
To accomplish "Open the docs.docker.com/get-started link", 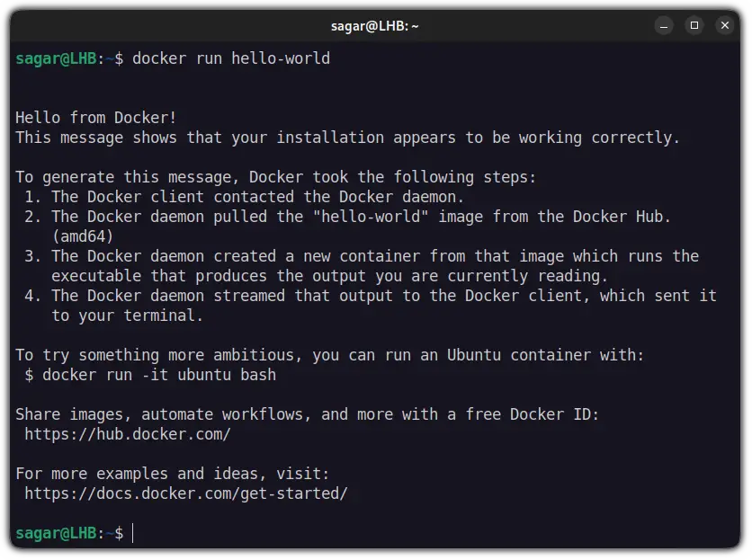I will tap(186, 493).
